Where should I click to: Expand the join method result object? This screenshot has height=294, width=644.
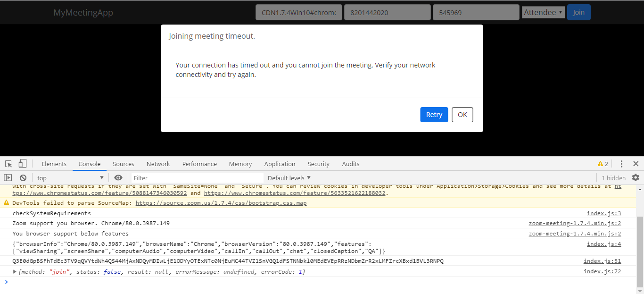click(x=15, y=272)
